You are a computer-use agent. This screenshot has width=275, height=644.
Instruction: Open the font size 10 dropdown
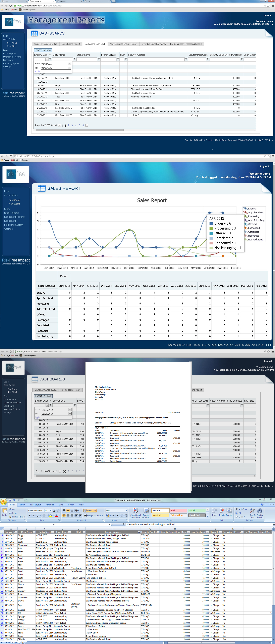[x=51, y=510]
